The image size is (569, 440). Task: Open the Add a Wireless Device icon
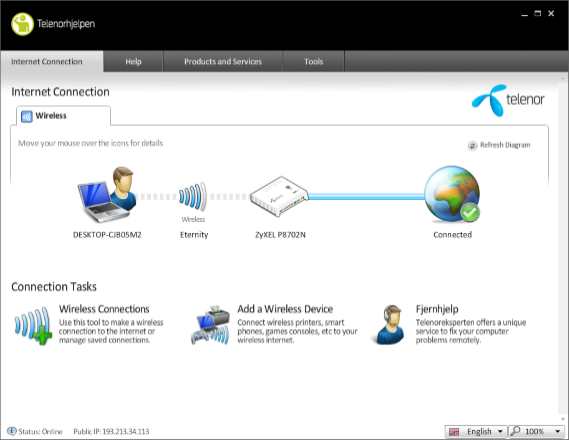coord(210,325)
